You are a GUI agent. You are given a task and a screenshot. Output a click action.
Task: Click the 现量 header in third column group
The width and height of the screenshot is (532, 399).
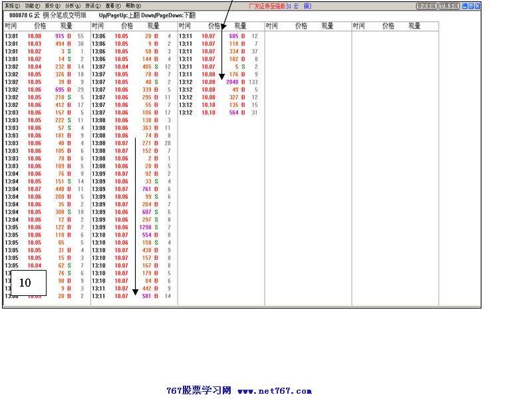(240, 26)
